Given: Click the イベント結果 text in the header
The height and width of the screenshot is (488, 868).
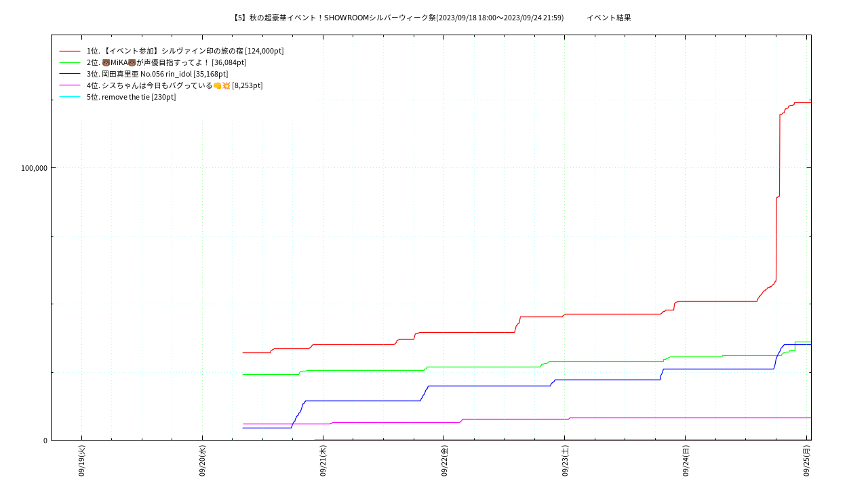Looking at the screenshot, I should pos(608,18).
